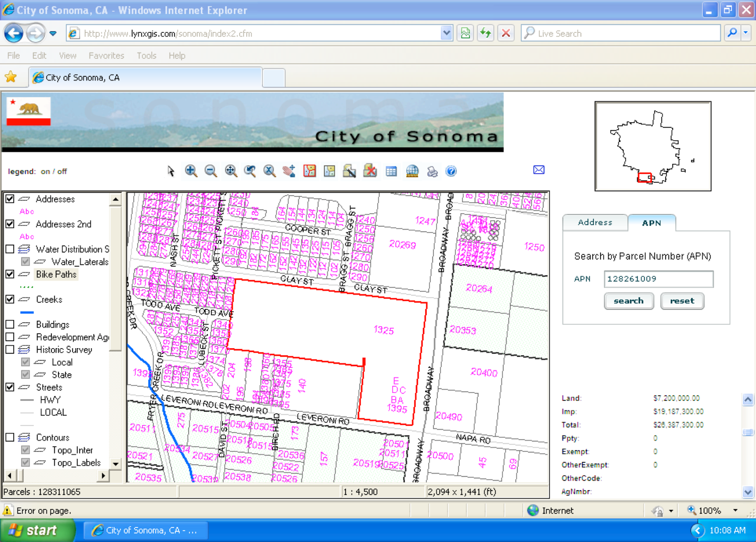Click parcel details scroll up arrow
The image size is (756, 542).
point(748,400)
